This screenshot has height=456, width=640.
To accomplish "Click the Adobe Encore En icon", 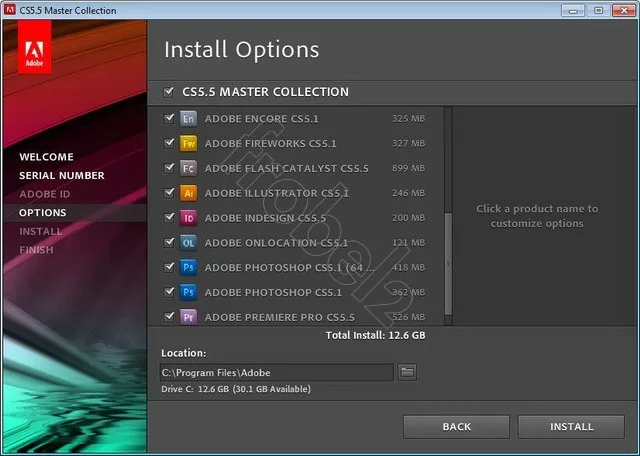I will click(x=188, y=119).
